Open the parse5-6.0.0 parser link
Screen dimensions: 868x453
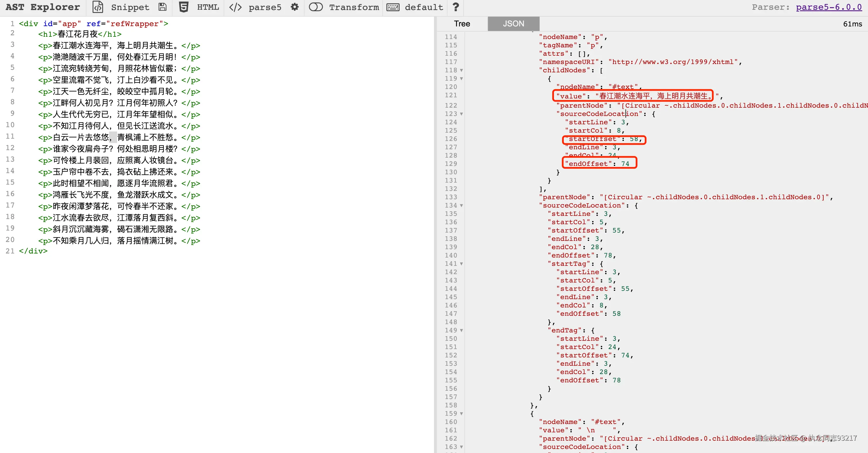[829, 7]
